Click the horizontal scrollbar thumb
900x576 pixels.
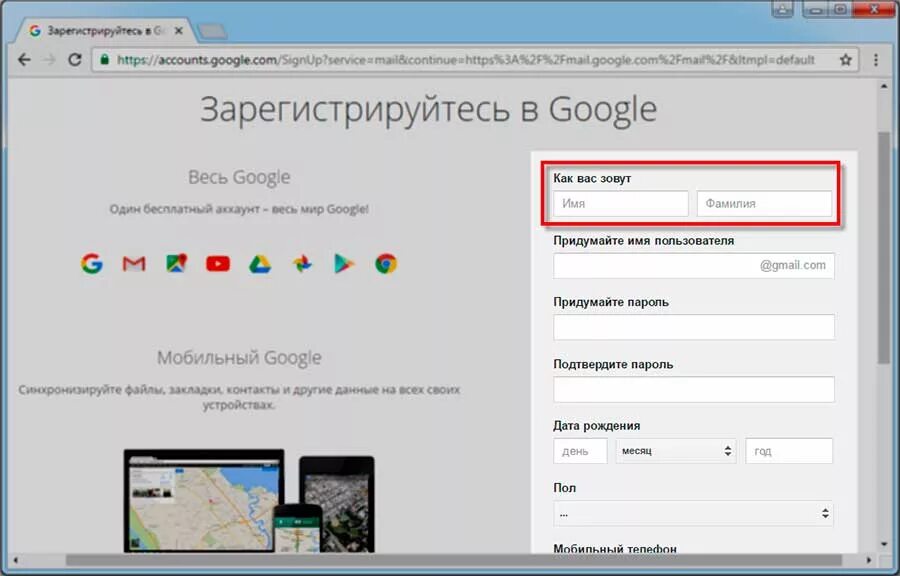(453, 560)
